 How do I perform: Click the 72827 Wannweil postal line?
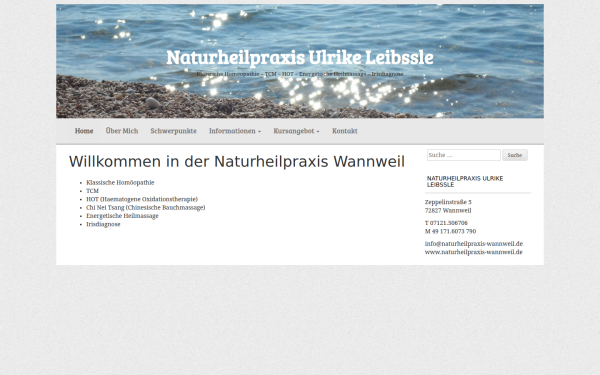448,210
